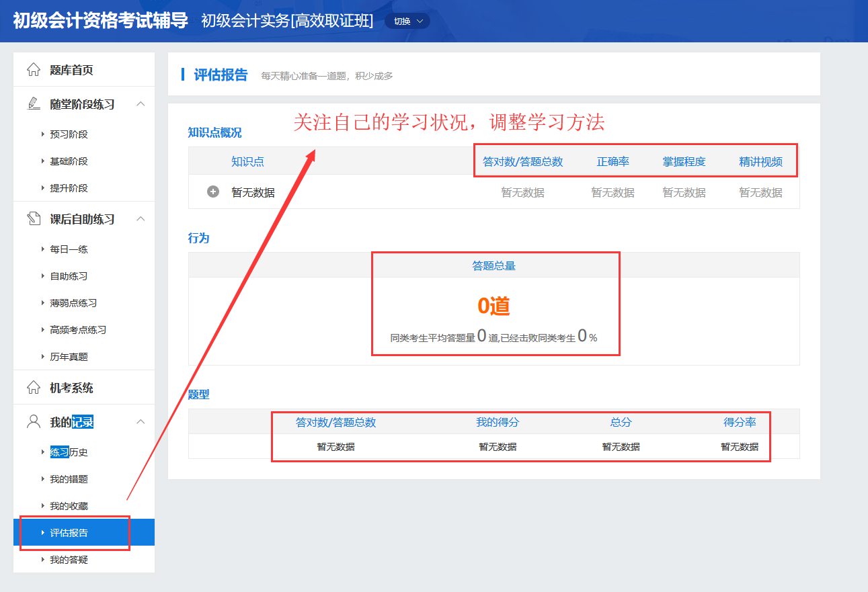Select the 评估报告 menu item
The height and width of the screenshot is (592, 868).
(x=69, y=533)
